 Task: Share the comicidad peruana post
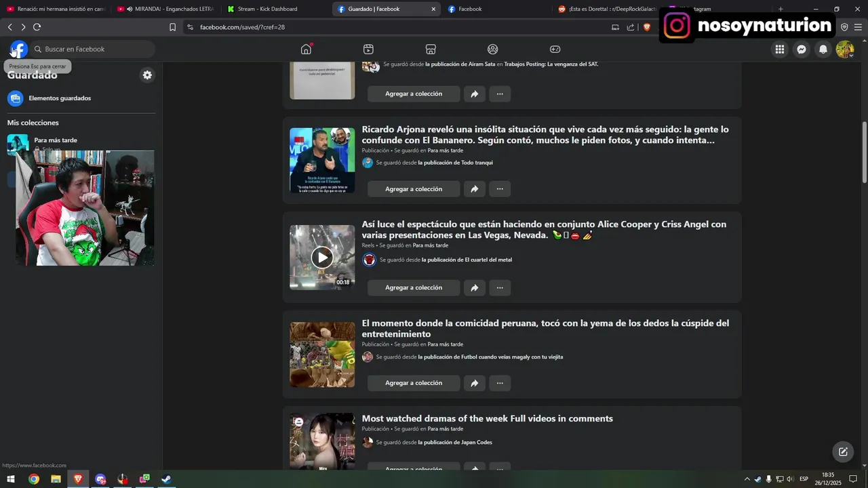tap(475, 383)
